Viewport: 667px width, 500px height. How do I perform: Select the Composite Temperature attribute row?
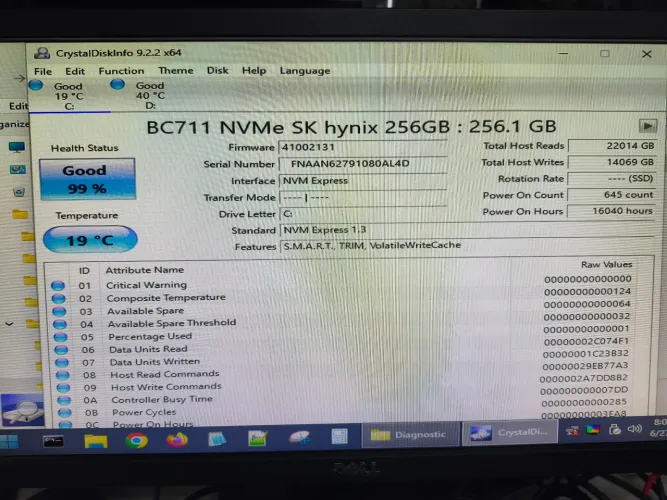(x=342, y=296)
